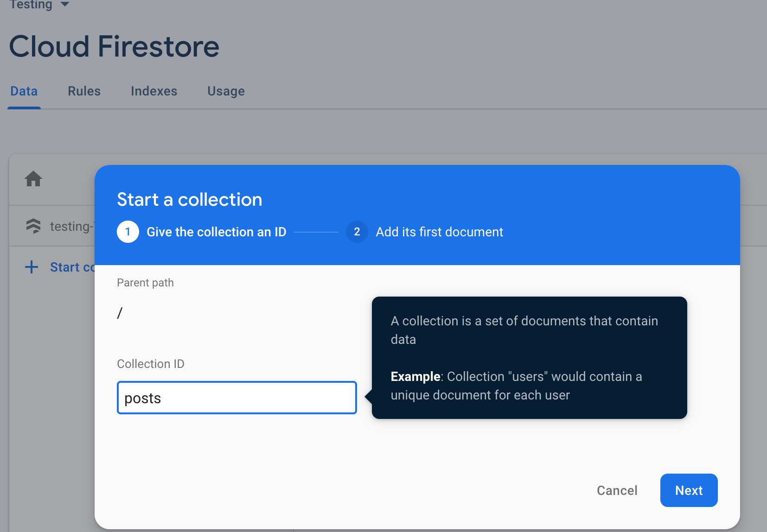Focus the Collection ID input field
767x532 pixels.
pos(237,398)
